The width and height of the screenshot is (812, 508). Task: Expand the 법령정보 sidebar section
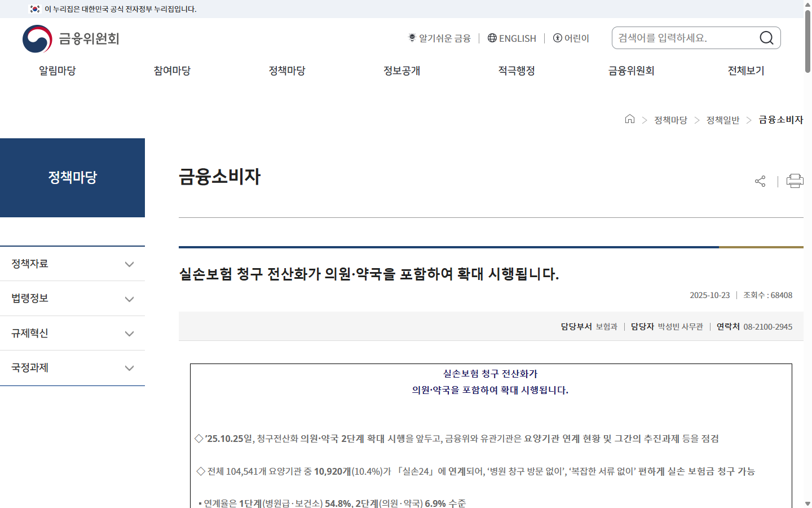coord(72,299)
